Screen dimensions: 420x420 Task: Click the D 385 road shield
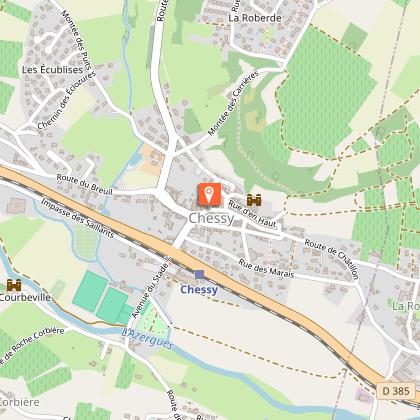[x=396, y=391]
